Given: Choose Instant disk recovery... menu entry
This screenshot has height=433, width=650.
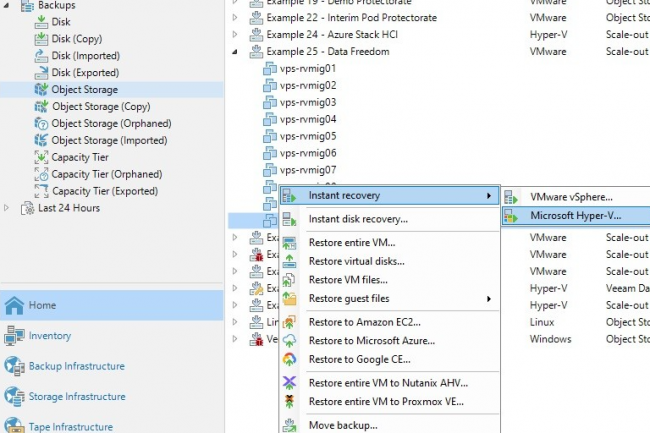Looking at the screenshot, I should pyautogui.click(x=390, y=219).
